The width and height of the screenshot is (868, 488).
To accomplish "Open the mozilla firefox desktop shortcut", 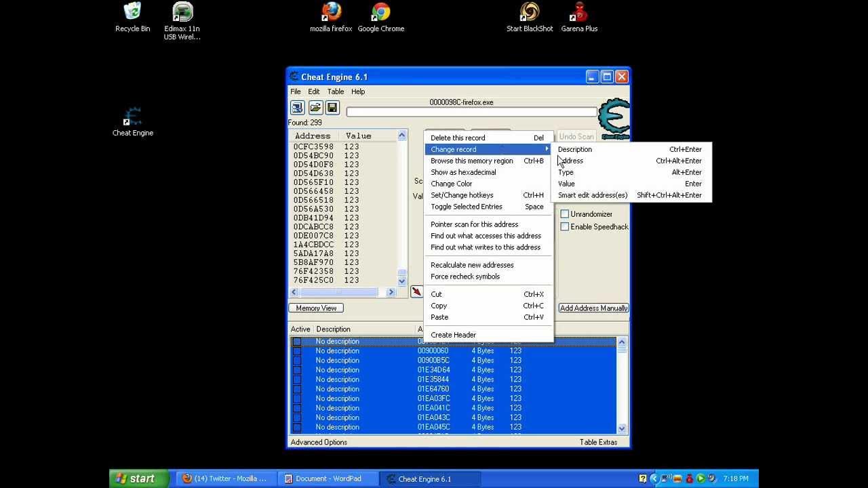I will pos(331,18).
